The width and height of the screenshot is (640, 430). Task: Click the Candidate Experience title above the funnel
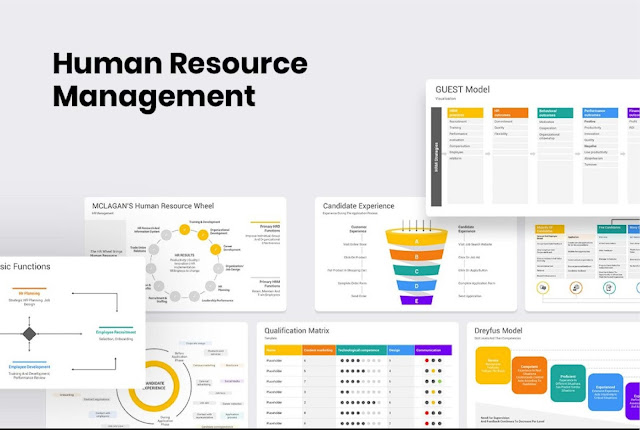tap(358, 206)
